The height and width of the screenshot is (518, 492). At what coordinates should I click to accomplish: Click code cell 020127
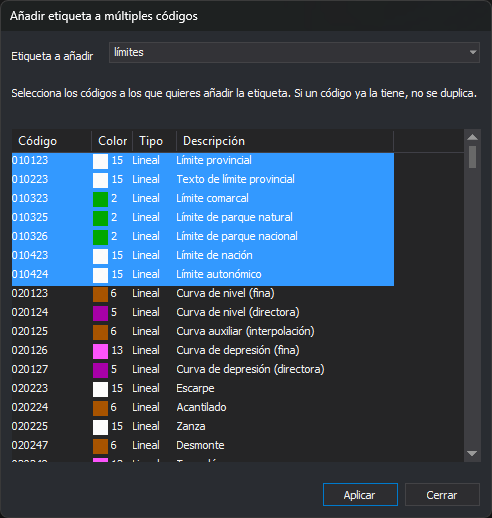tap(30, 369)
